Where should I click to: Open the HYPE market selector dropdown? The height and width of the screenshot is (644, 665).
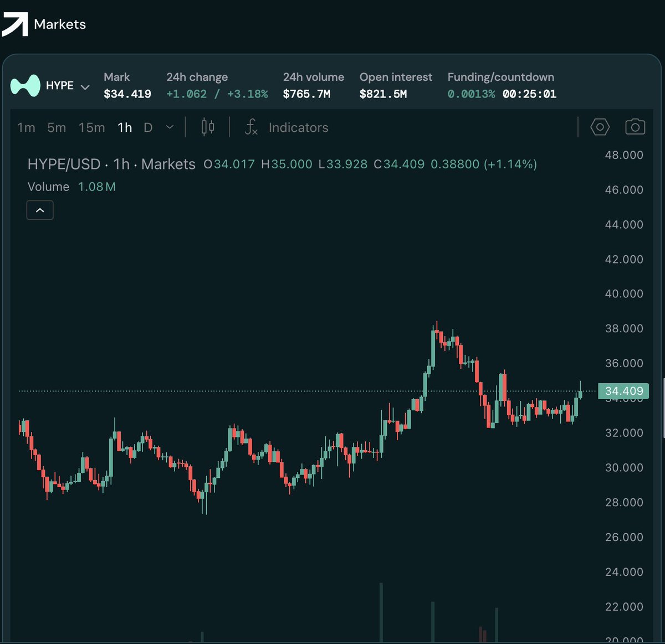pos(85,87)
